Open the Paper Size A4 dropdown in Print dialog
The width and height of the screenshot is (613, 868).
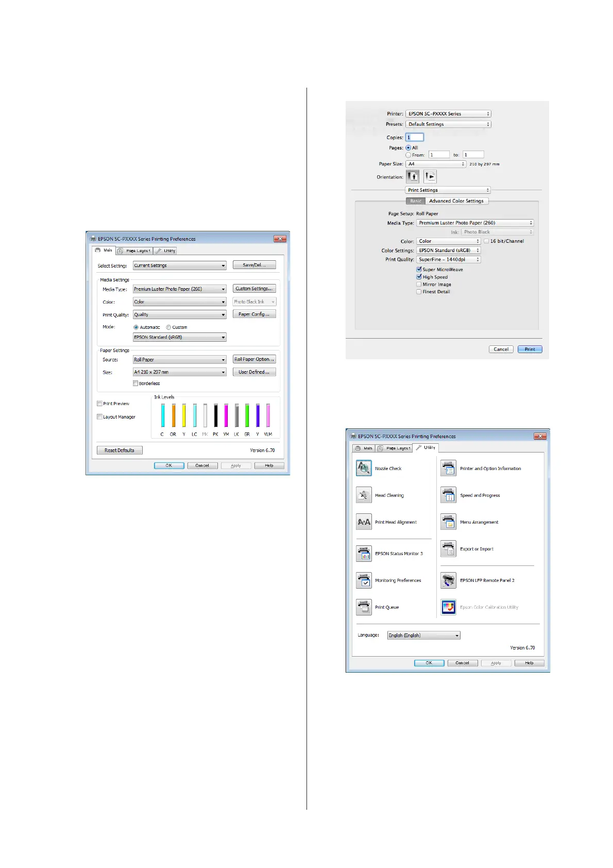coord(436,164)
